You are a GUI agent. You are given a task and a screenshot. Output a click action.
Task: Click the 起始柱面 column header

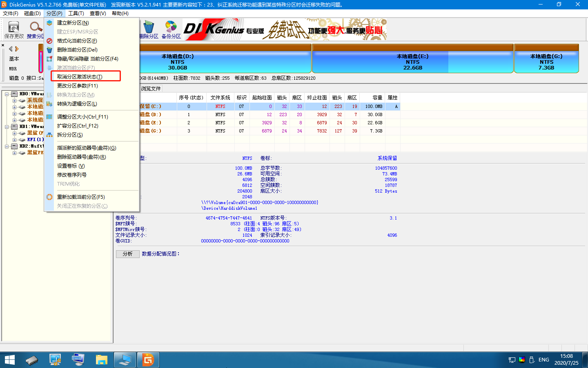262,98
